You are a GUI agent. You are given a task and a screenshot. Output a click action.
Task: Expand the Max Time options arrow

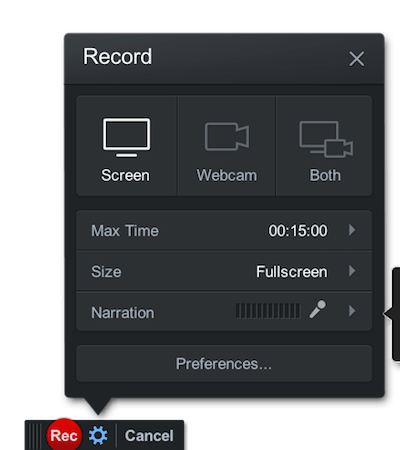coord(352,230)
